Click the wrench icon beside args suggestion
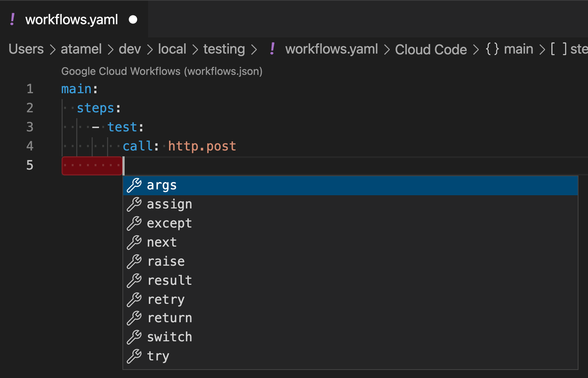The width and height of the screenshot is (588, 378). tap(134, 185)
